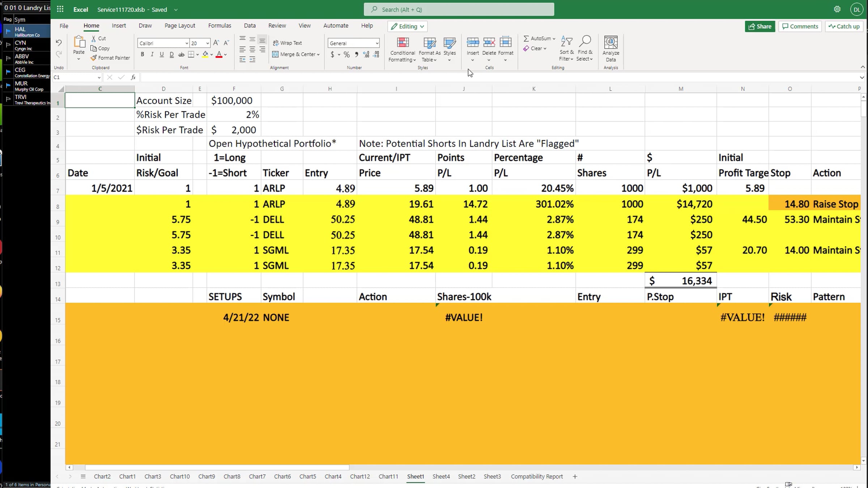Screen dimensions: 868x488
Task: Open the Compatibility Report sheet tab
Action: pyautogui.click(x=537, y=476)
